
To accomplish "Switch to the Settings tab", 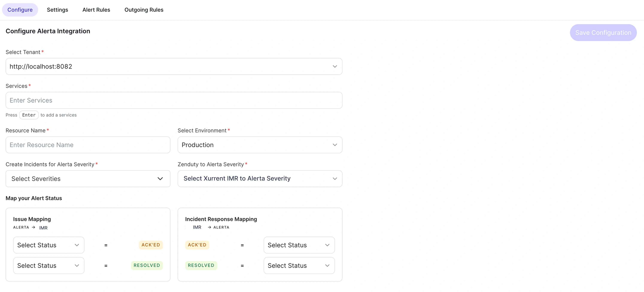I will click(x=57, y=10).
